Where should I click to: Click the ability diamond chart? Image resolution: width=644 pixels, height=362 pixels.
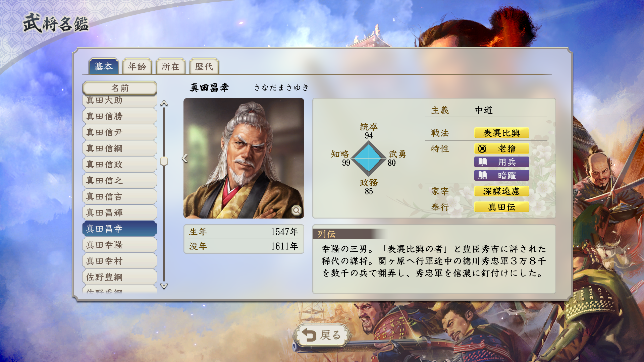point(369,159)
